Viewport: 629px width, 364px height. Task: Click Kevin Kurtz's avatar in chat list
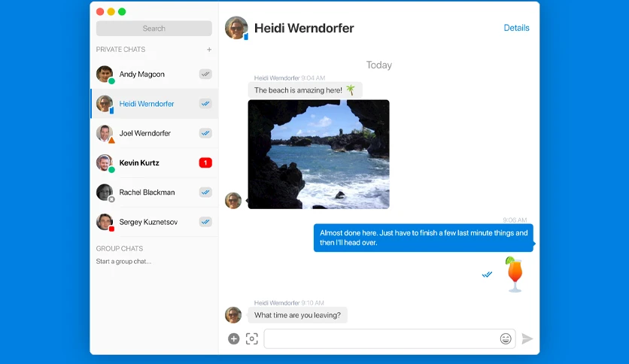coord(105,162)
